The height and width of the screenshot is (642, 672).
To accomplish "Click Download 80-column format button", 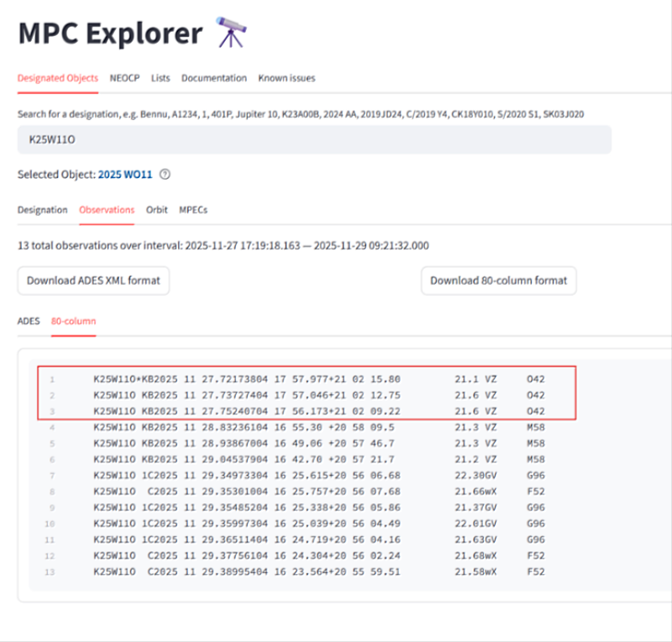I will [x=498, y=281].
